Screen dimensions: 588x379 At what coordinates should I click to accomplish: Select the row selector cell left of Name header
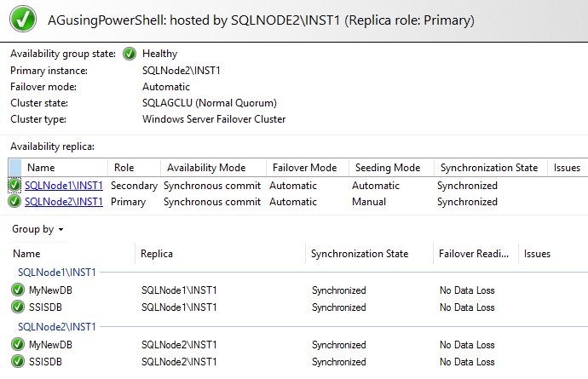point(14,168)
